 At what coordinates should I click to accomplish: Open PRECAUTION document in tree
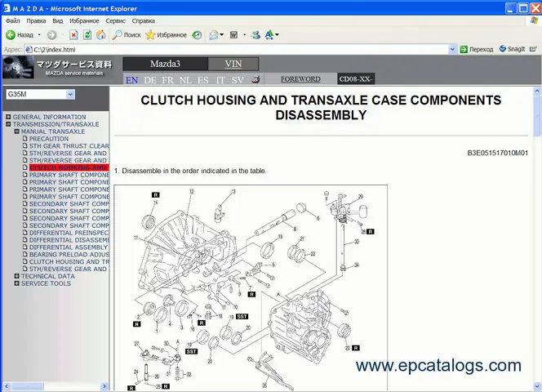point(49,139)
